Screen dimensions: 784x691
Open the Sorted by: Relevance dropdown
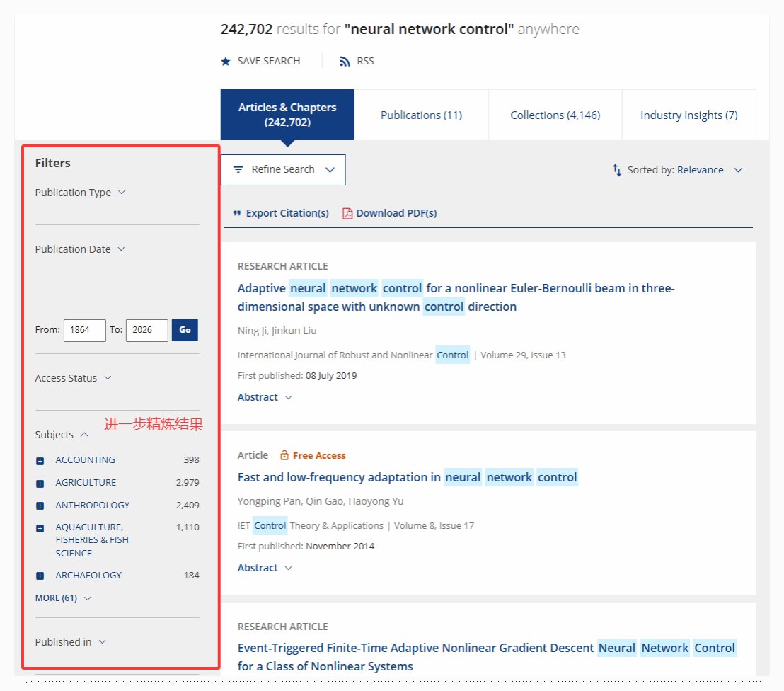click(x=677, y=170)
